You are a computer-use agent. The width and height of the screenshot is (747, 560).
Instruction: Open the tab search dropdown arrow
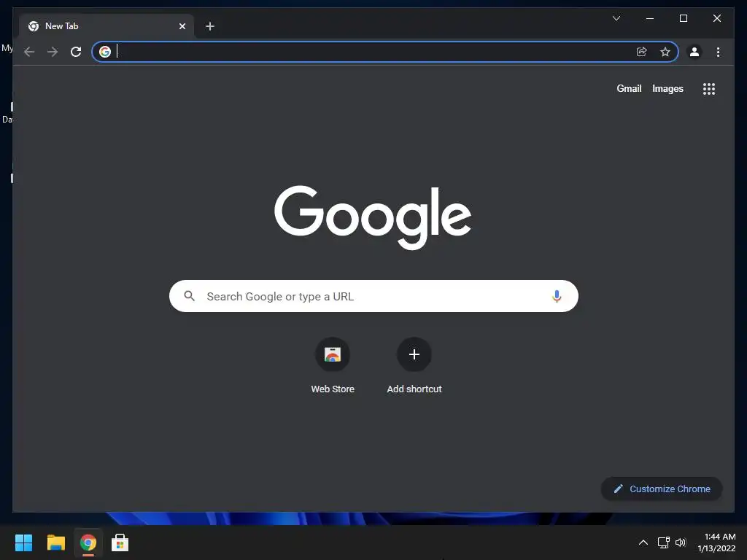coord(616,18)
